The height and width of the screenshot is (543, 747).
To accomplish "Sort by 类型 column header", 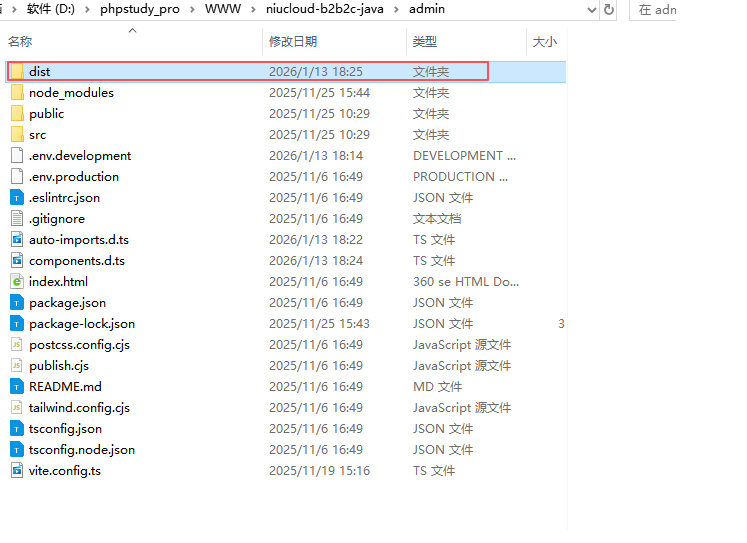I will [425, 42].
